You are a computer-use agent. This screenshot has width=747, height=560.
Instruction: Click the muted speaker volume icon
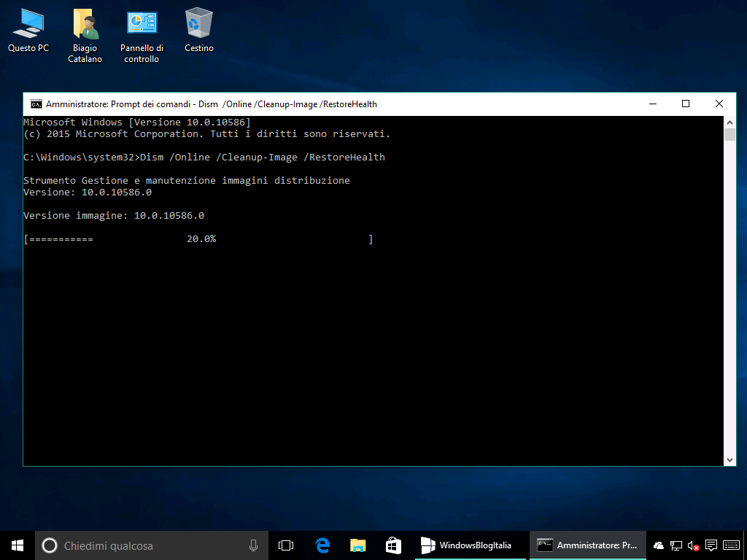tap(693, 545)
